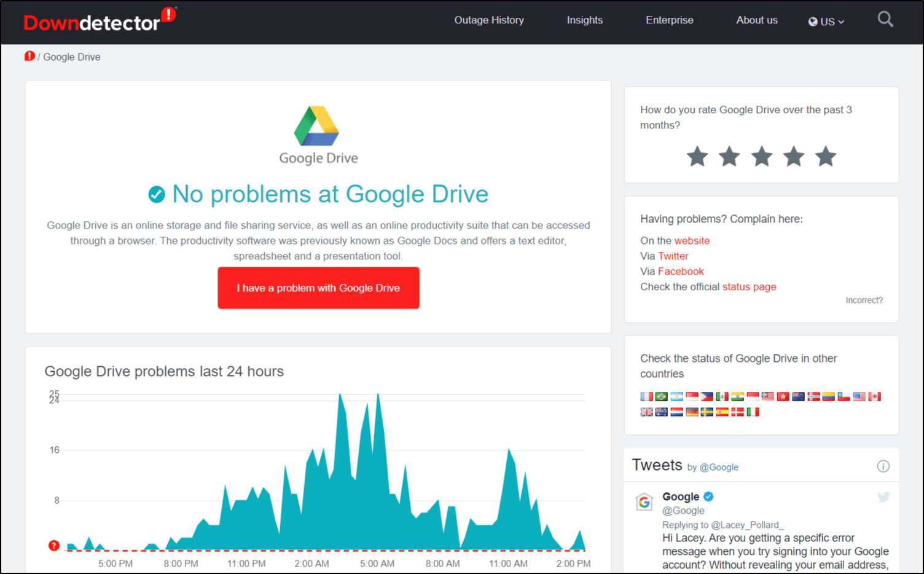The height and width of the screenshot is (574, 924).
Task: Open the search magnifier in header
Action: [885, 20]
